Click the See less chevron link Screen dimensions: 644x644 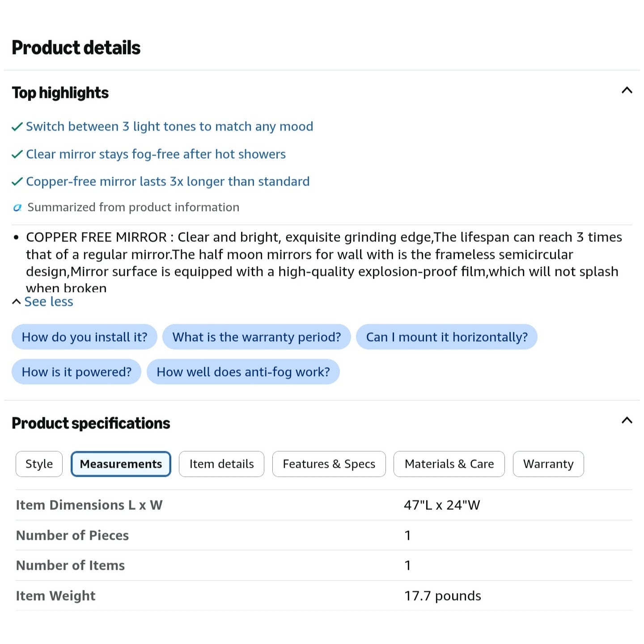[42, 302]
